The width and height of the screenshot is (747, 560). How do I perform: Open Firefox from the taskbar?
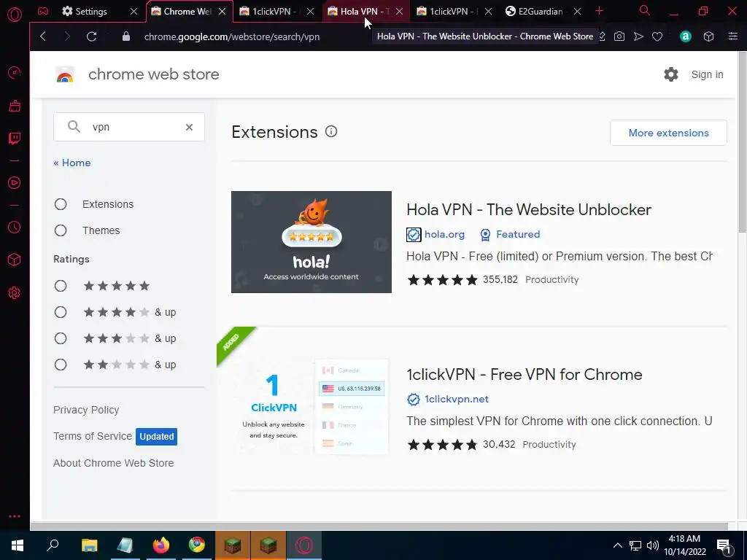(161, 545)
